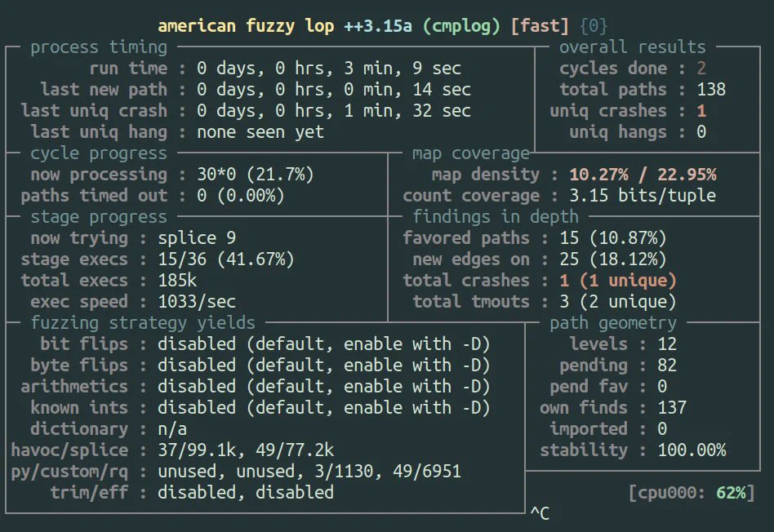Click map density value '10.27% / 22.95%'

643,175
